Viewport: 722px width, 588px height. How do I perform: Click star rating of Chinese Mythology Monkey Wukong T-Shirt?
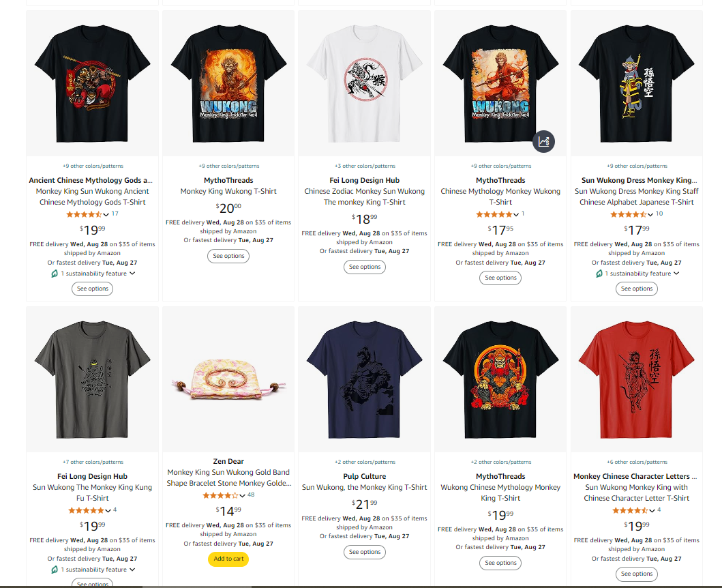pos(494,214)
